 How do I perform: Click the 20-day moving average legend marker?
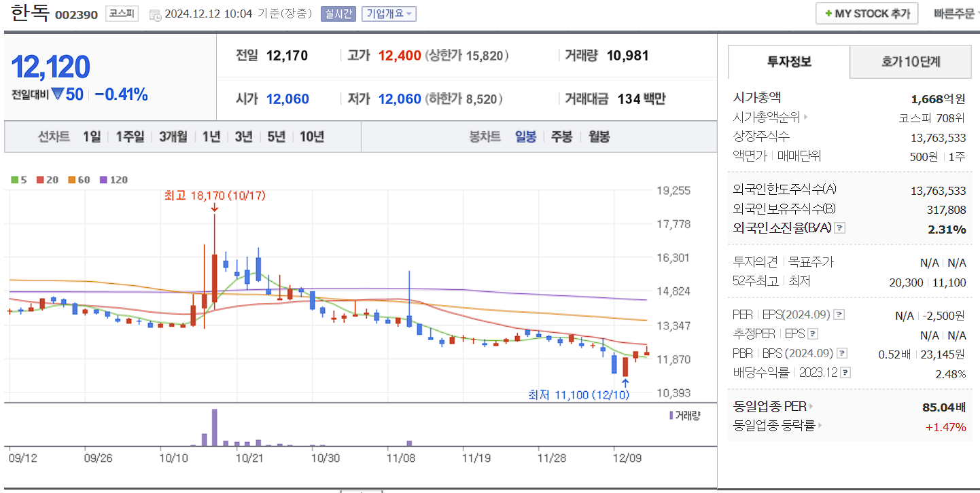tap(40, 180)
